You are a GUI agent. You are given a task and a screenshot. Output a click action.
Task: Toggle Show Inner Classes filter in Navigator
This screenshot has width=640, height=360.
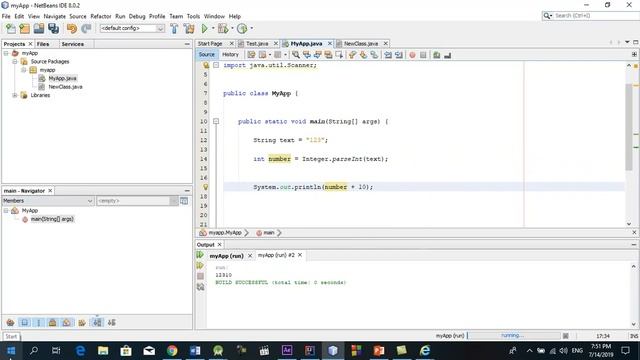point(66,322)
